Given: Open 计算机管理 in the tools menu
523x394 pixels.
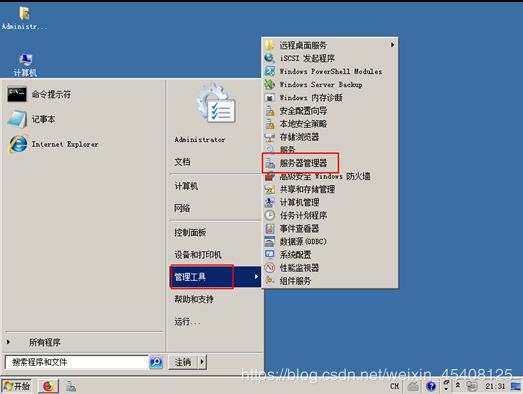Looking at the screenshot, I should tap(330, 202).
